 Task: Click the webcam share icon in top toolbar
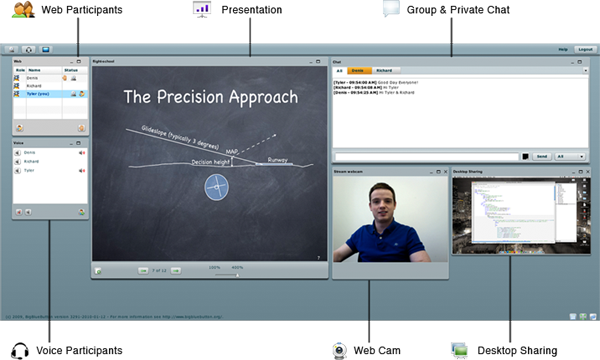[x=11, y=50]
